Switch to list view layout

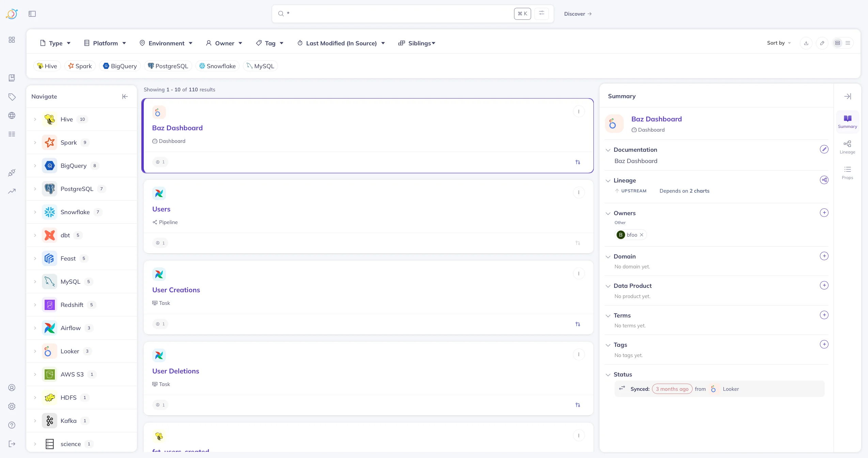click(x=848, y=43)
